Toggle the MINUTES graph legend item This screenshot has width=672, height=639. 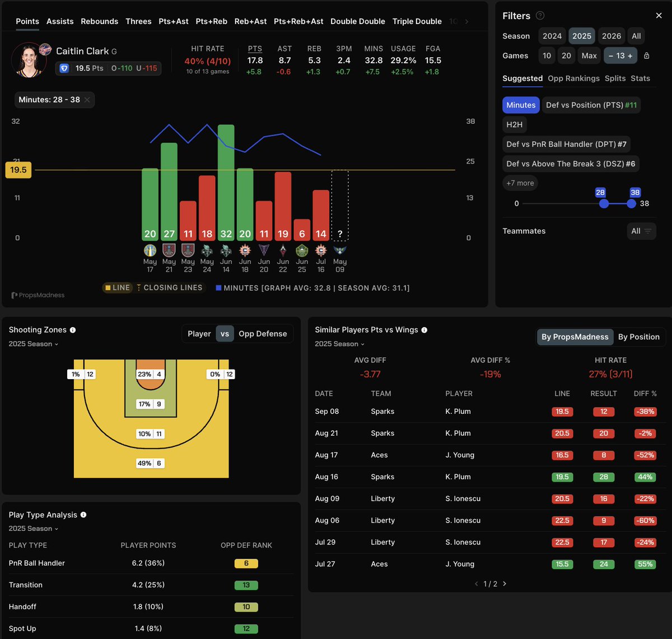(x=312, y=288)
